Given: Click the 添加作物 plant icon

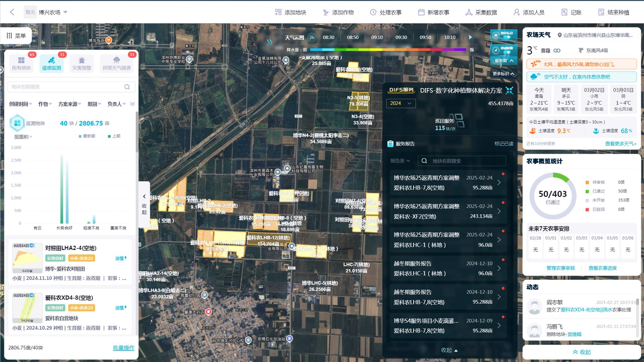Looking at the screenshot, I should 326,12.
